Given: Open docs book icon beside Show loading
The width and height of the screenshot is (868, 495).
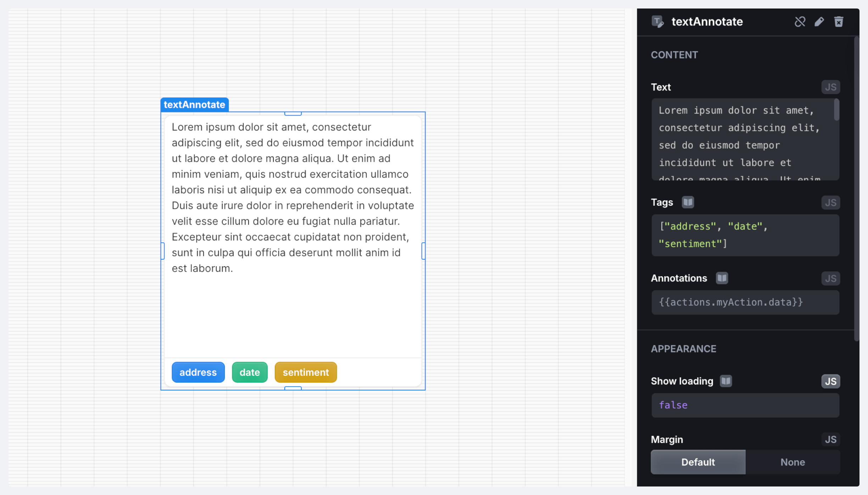Looking at the screenshot, I should [726, 381].
